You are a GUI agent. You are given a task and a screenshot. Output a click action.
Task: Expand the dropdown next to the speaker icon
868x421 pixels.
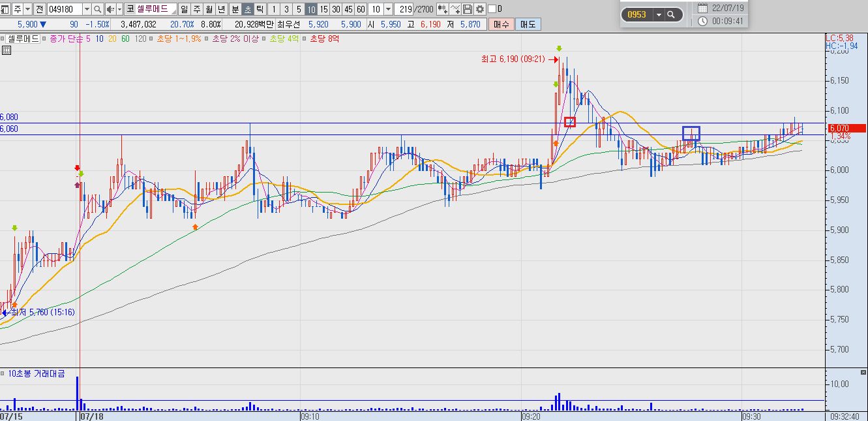tap(119, 9)
